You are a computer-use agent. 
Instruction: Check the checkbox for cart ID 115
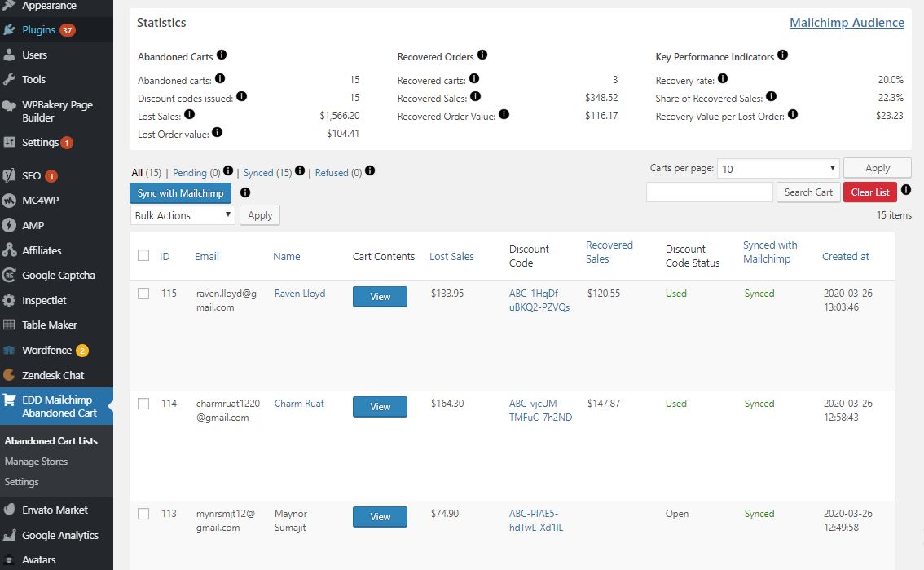[x=143, y=294]
